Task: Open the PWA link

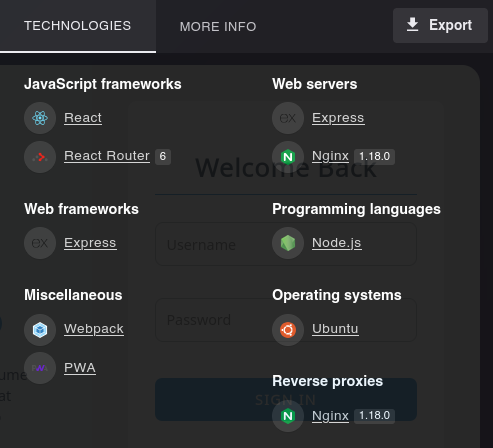Action: click(x=80, y=368)
